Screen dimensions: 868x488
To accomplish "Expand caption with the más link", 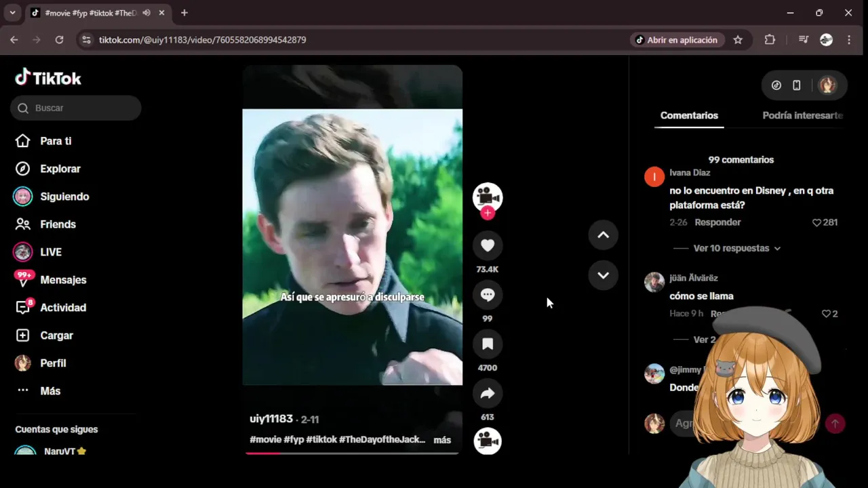I will (442, 440).
